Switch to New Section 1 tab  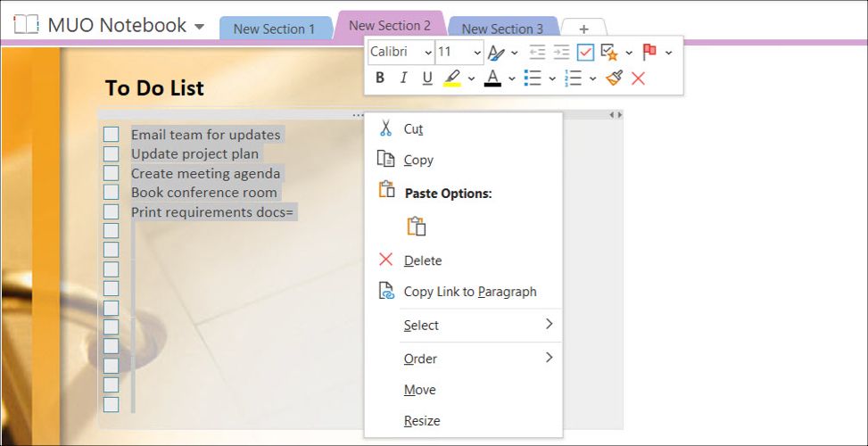point(274,29)
